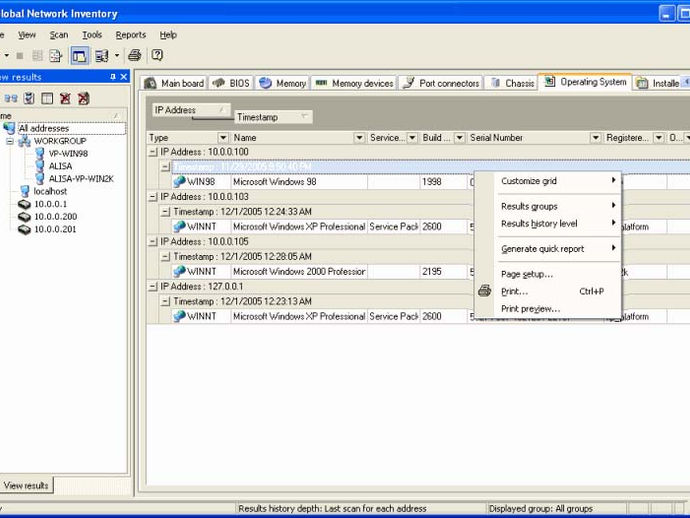690x518 pixels.
Task: Pin the View results panel
Action: coord(113,77)
